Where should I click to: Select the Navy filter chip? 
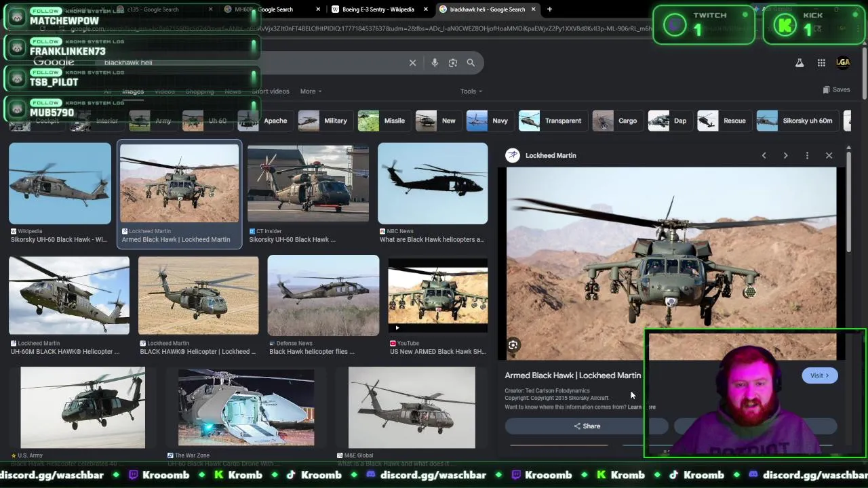click(x=489, y=121)
